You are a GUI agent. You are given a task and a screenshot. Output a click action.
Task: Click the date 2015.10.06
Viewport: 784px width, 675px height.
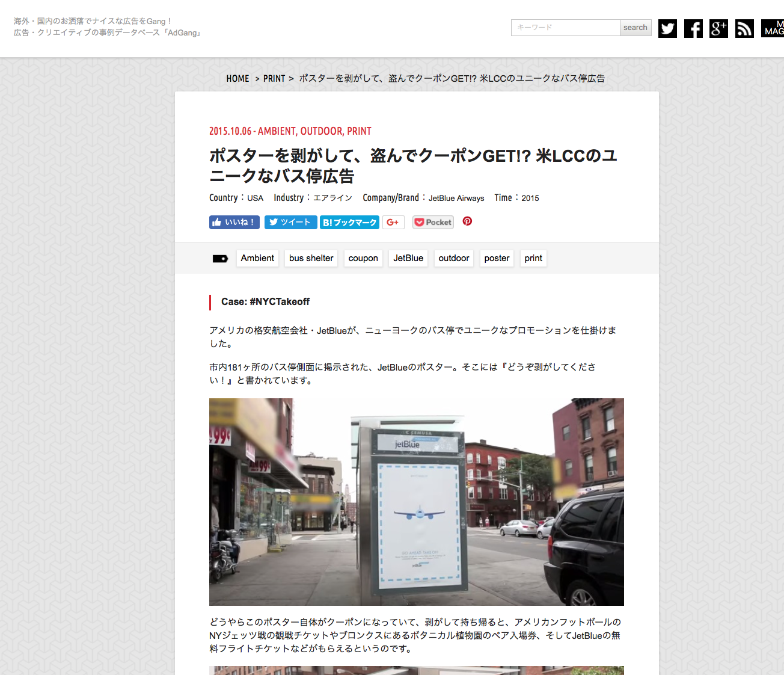pyautogui.click(x=230, y=131)
